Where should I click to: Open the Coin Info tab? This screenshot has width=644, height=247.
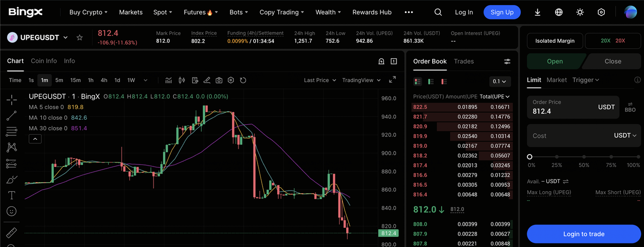[x=44, y=61]
